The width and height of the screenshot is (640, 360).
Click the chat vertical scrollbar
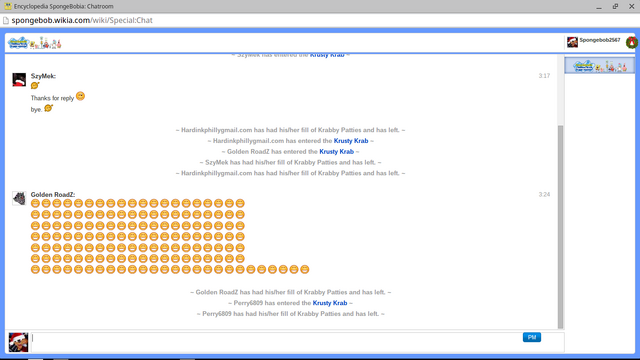[x=560, y=227]
